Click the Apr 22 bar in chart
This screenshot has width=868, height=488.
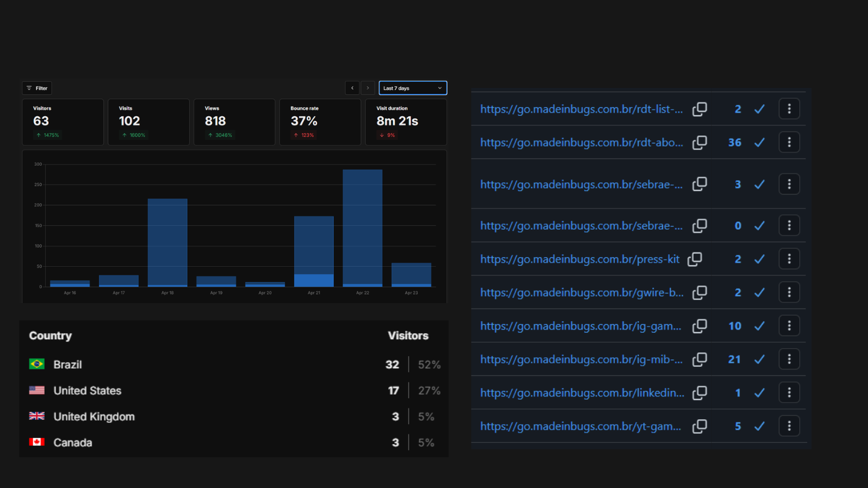(x=362, y=228)
